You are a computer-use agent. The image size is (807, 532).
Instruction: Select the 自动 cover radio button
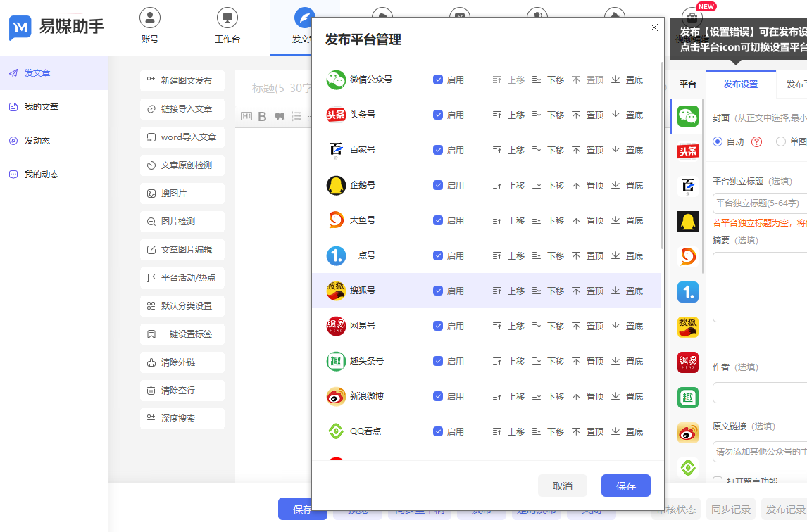[718, 141]
